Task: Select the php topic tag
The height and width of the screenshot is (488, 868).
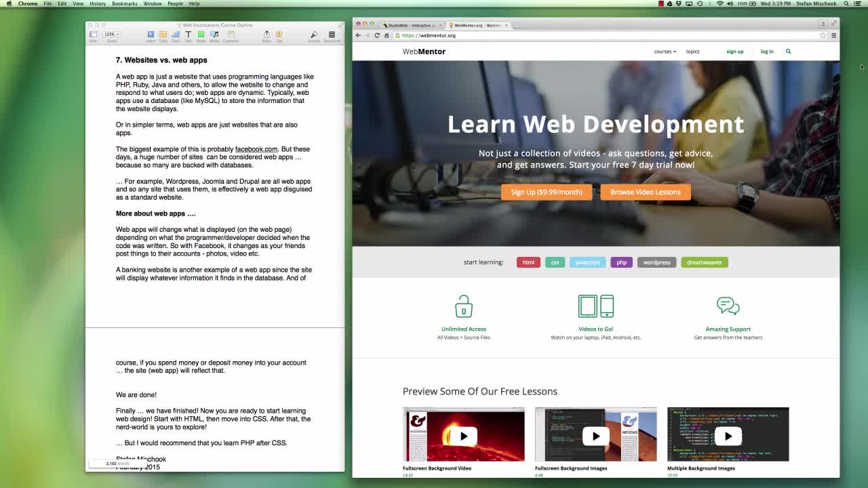Action: pyautogui.click(x=621, y=262)
